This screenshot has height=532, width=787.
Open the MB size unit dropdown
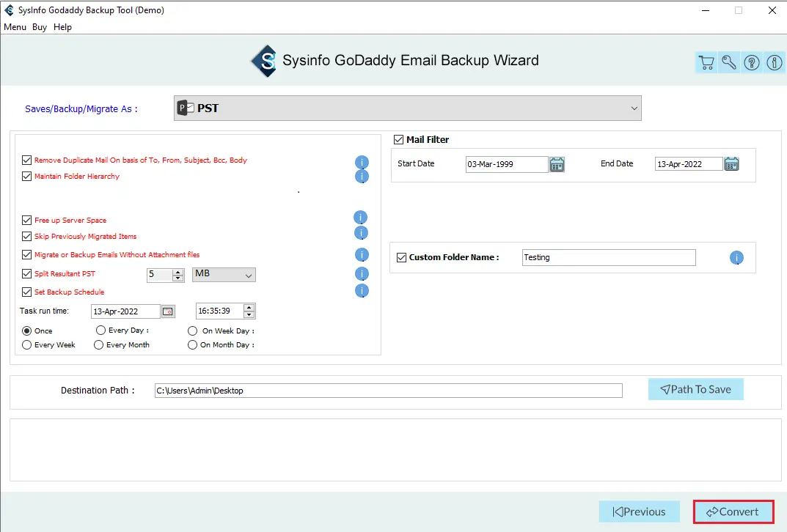pos(224,275)
